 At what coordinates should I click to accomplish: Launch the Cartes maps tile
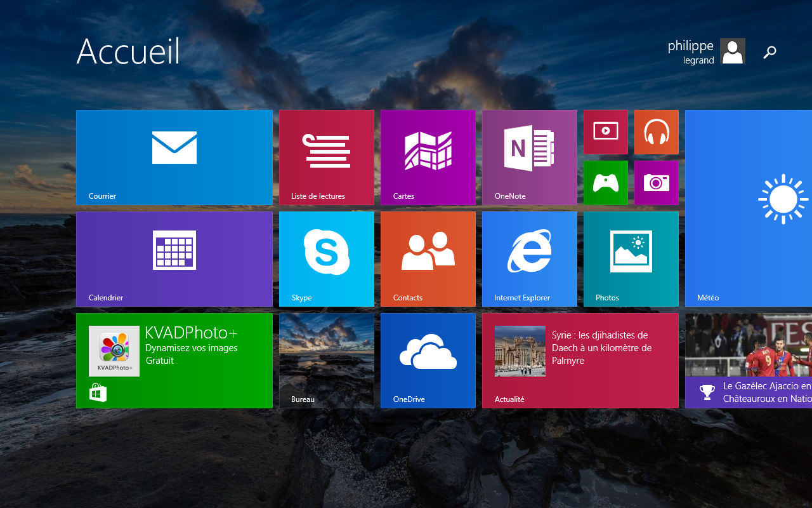(428, 157)
